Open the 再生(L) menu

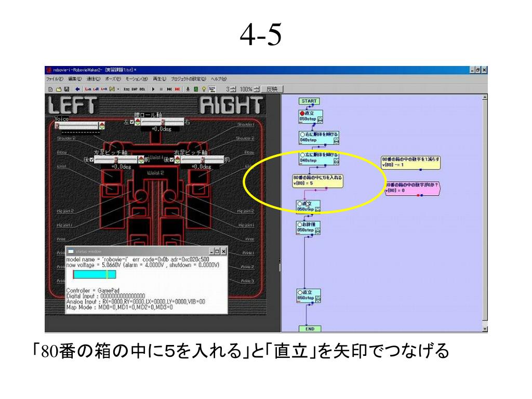click(x=159, y=79)
